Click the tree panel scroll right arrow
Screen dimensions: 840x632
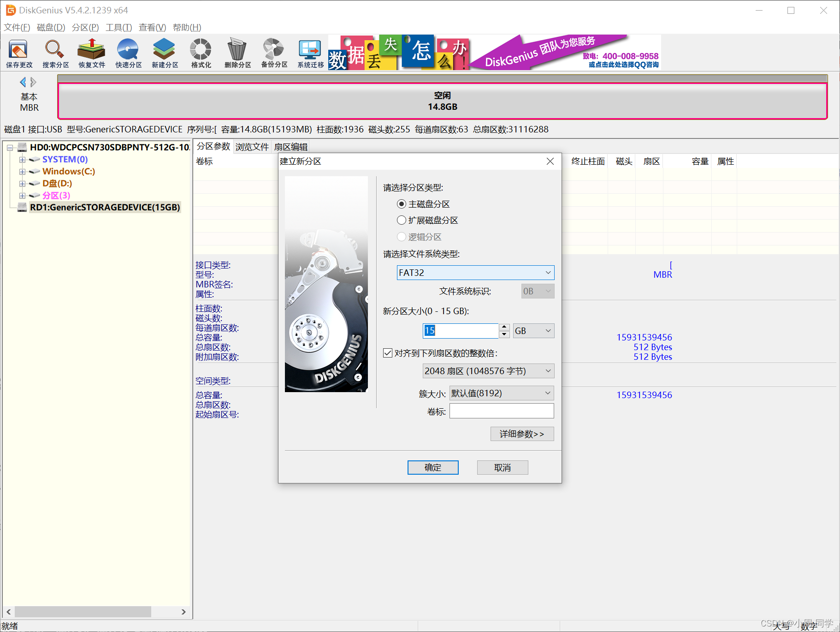click(x=183, y=612)
